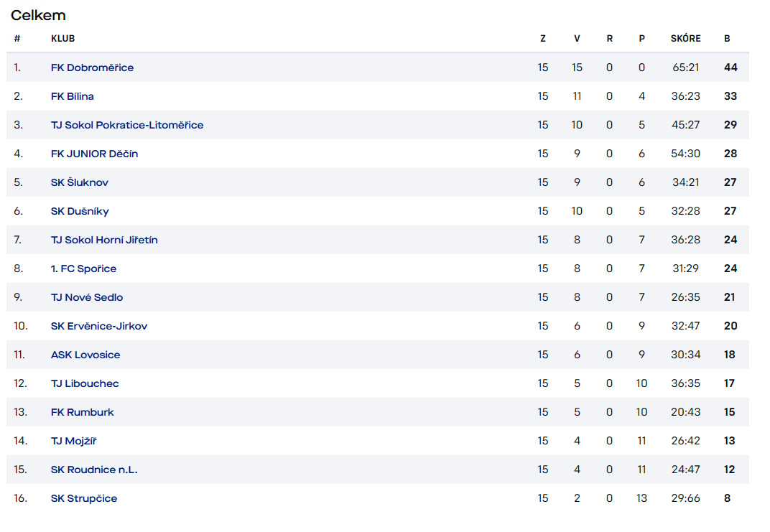Open ASK Lovosice club link
770x532 pixels.
[x=85, y=355]
